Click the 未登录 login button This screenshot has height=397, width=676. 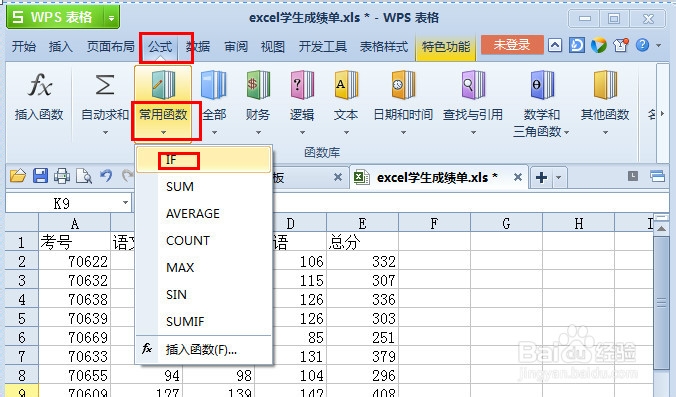pos(512,44)
